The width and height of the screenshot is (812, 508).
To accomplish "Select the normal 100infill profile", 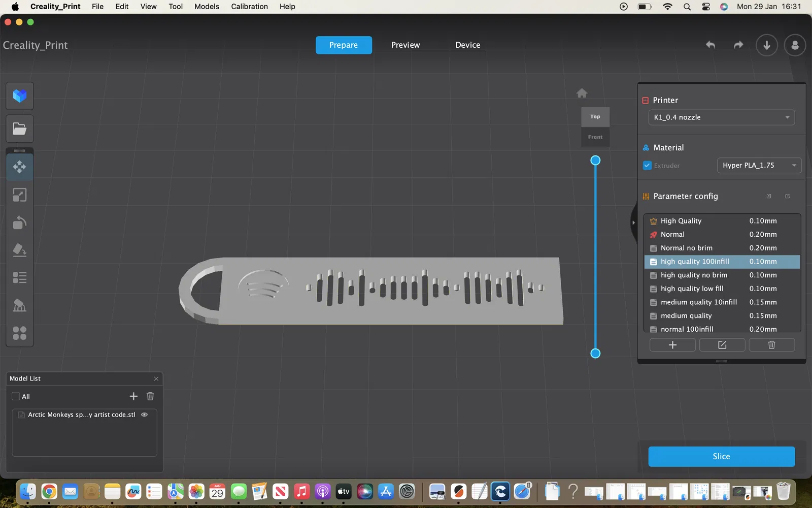I will (722, 329).
